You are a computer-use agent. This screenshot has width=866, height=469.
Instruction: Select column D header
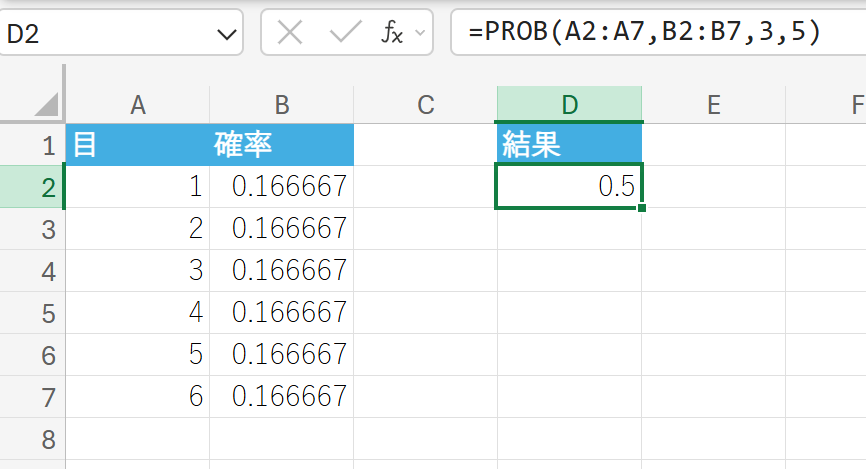569,105
